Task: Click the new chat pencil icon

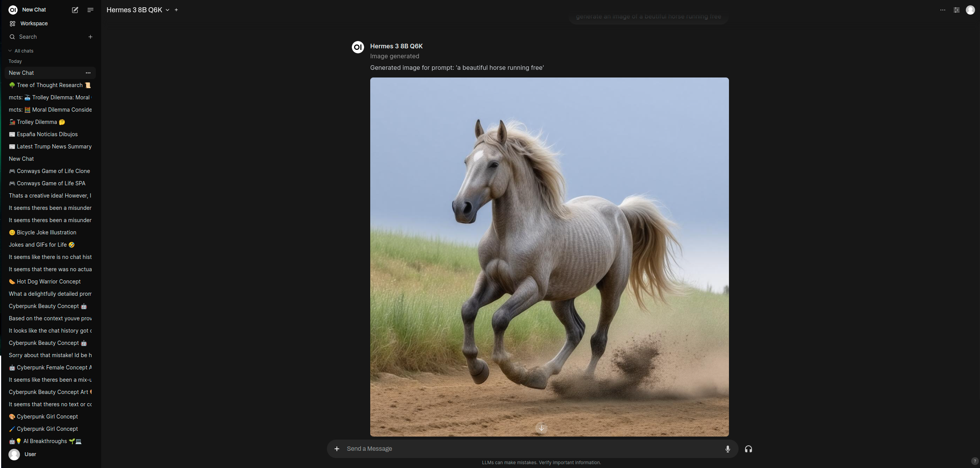Action: coord(75,10)
